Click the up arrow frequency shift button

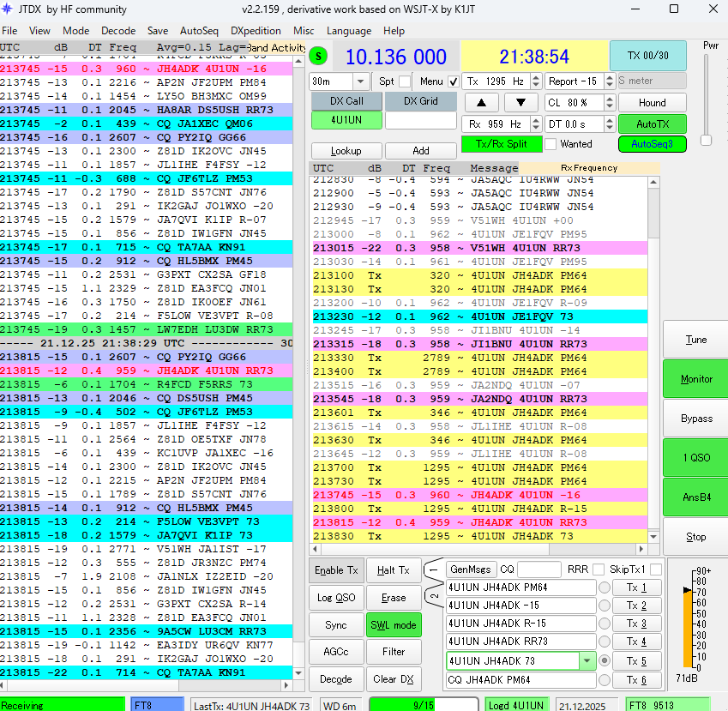tap(482, 103)
